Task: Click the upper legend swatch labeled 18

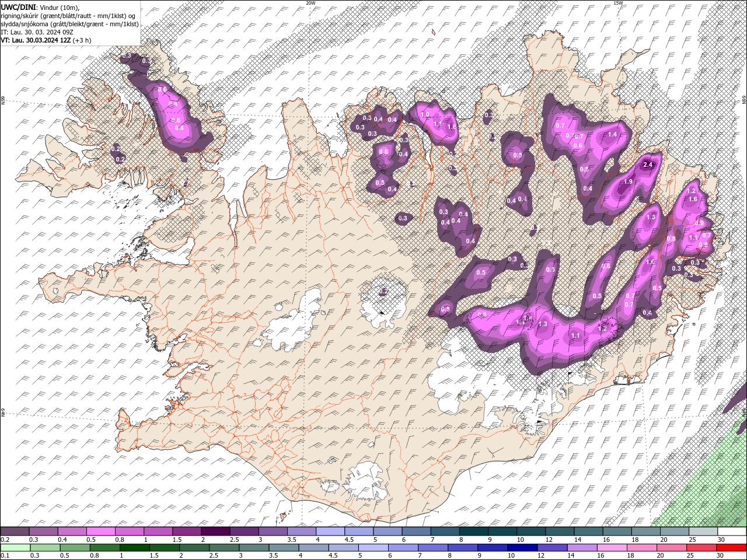Action: pos(646,531)
